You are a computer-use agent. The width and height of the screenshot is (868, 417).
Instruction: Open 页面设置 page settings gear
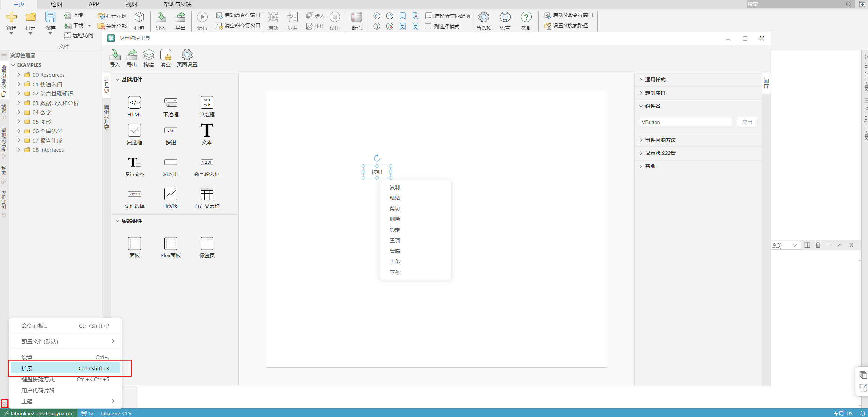click(187, 55)
